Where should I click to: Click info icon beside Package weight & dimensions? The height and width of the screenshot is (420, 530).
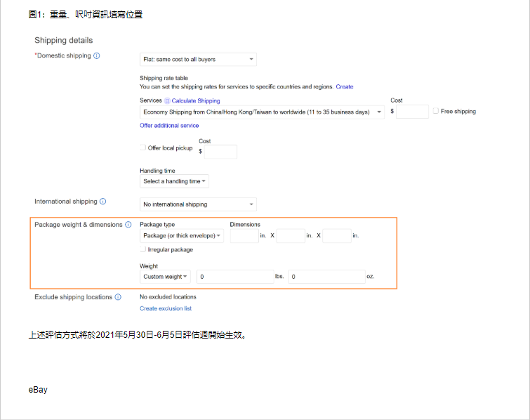tap(128, 225)
